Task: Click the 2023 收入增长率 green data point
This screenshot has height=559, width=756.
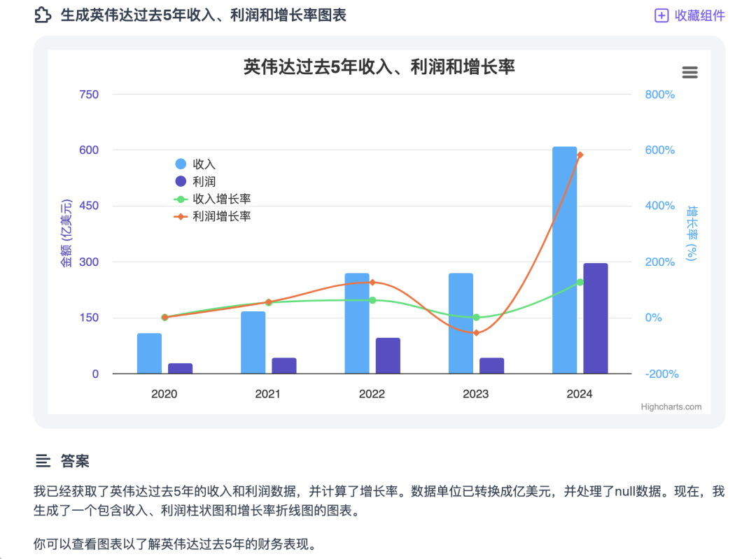Action: tap(477, 318)
